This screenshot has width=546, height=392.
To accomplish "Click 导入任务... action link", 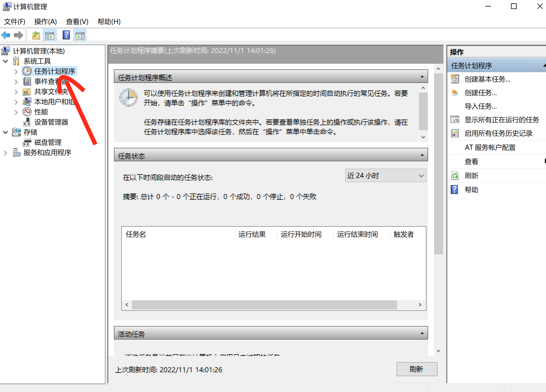I will pyautogui.click(x=481, y=106).
